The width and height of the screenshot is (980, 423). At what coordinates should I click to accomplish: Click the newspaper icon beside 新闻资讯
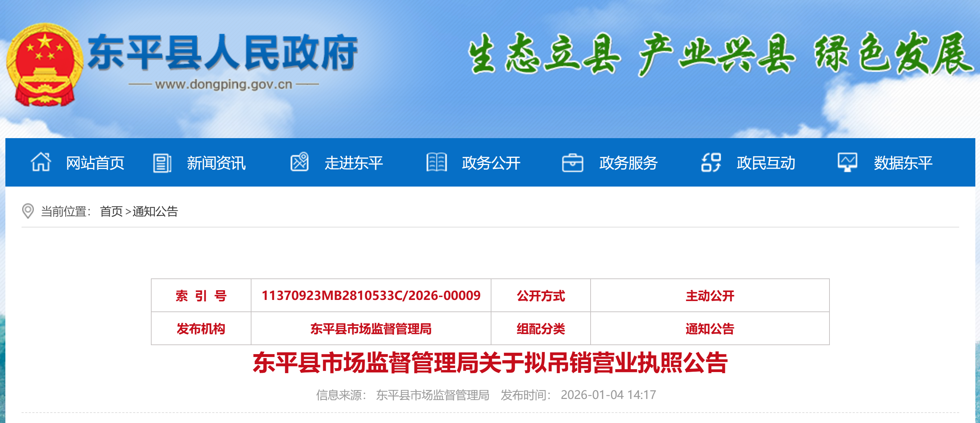point(162,163)
